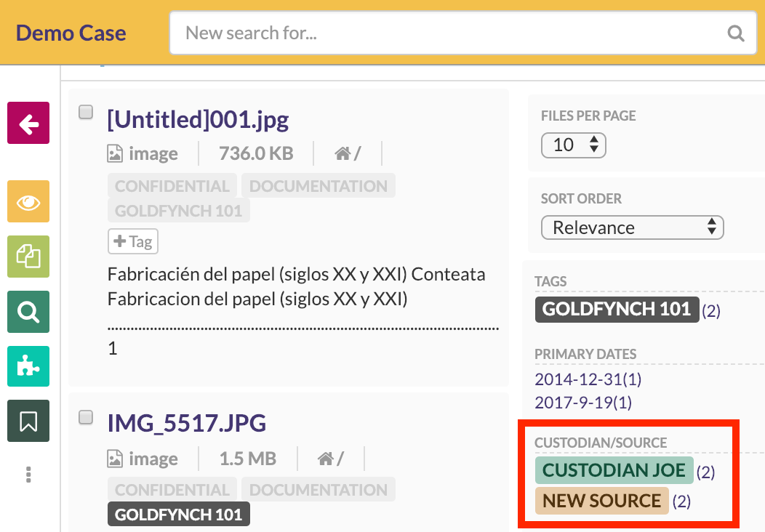
Task: Select the checkbox for IMG_5517.JPG
Action: click(86, 417)
